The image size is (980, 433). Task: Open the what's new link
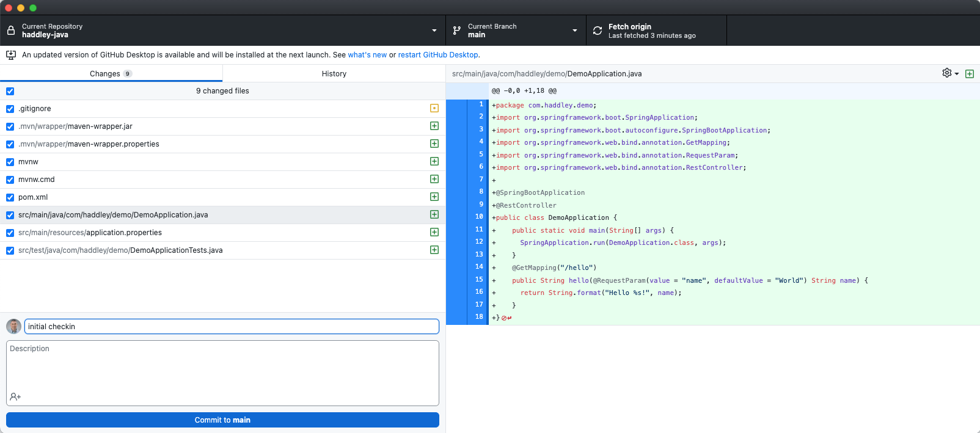point(367,55)
